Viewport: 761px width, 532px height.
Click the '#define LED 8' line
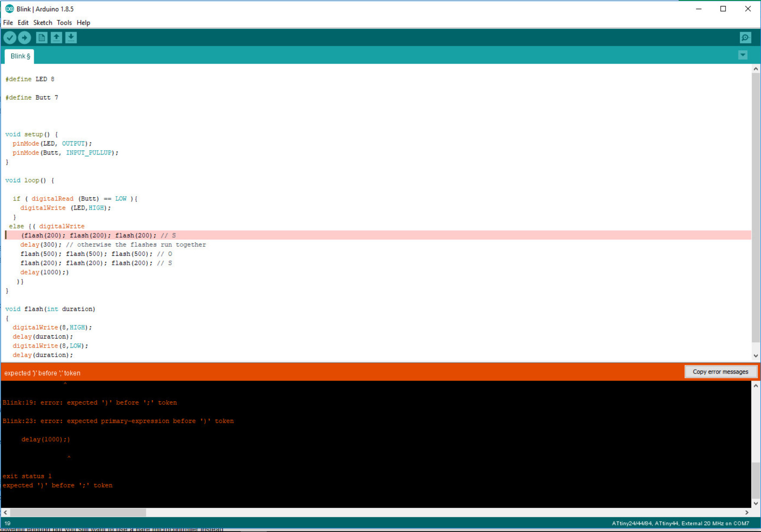pyautogui.click(x=30, y=79)
